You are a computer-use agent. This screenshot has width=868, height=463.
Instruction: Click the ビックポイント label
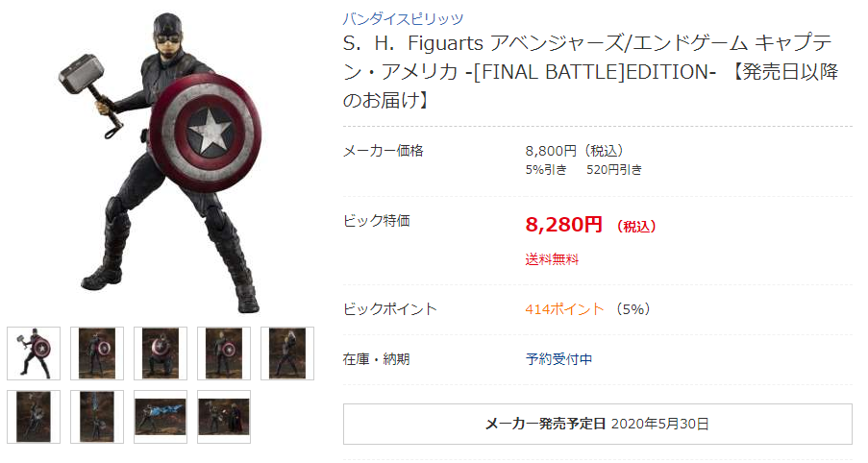[389, 309]
